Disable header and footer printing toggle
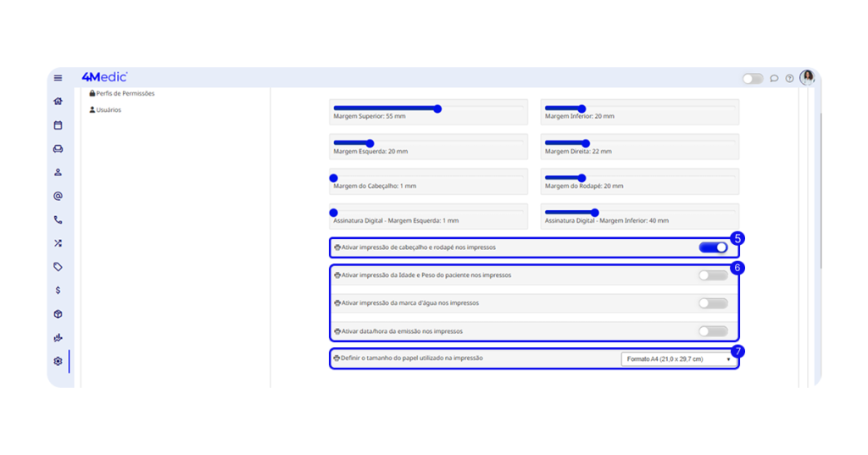Image resolution: width=868 pixels, height=455 pixels. (713, 247)
